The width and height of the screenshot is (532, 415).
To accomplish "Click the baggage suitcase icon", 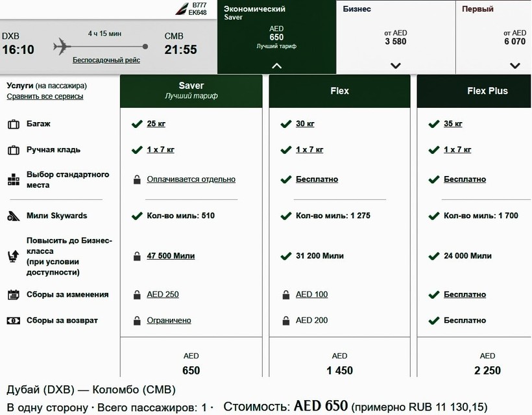I will click(14, 124).
